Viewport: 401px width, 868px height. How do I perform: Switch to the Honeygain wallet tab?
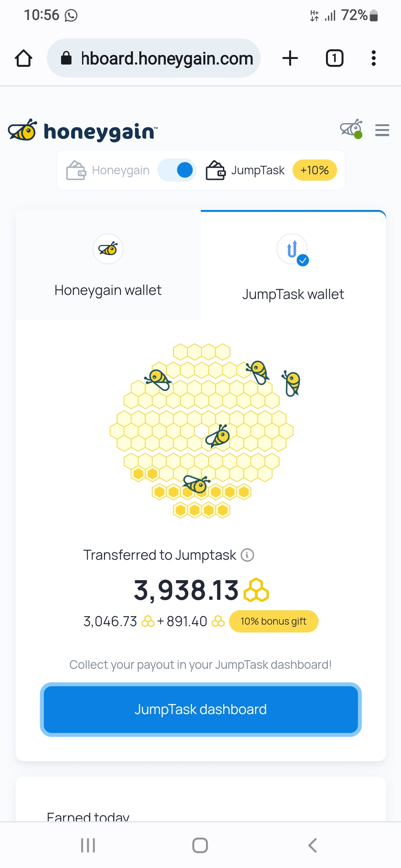(108, 265)
